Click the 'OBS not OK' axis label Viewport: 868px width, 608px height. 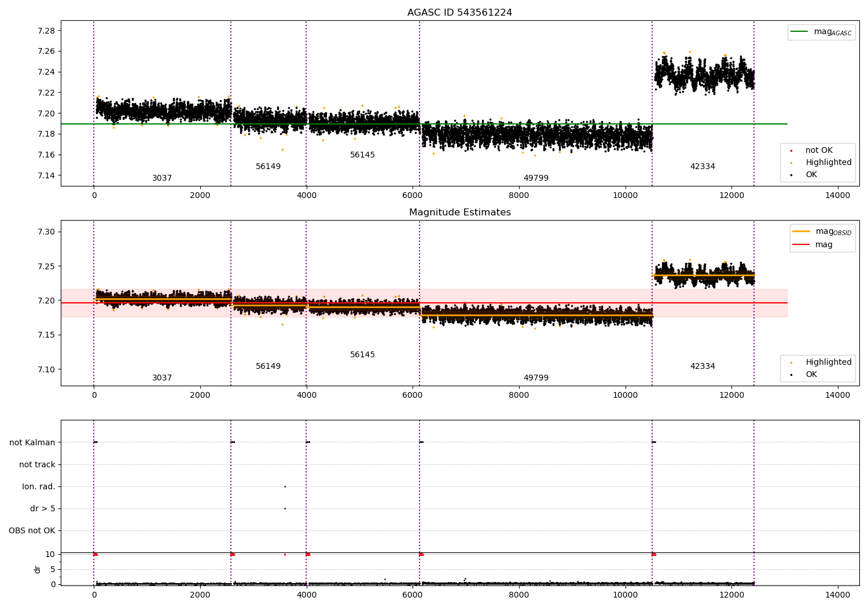click(32, 531)
